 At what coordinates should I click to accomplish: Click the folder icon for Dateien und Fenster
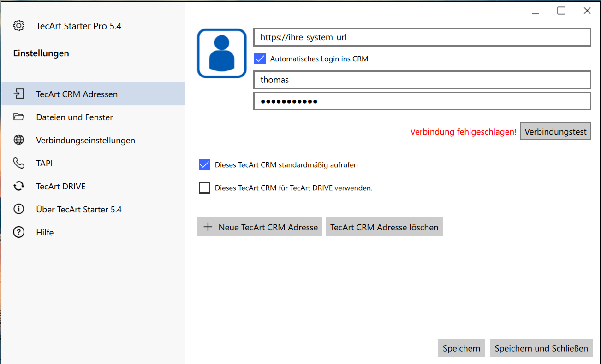[x=18, y=117]
